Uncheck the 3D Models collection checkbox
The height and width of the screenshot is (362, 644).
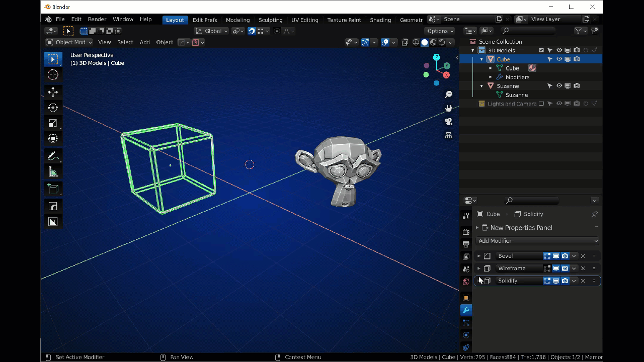541,50
